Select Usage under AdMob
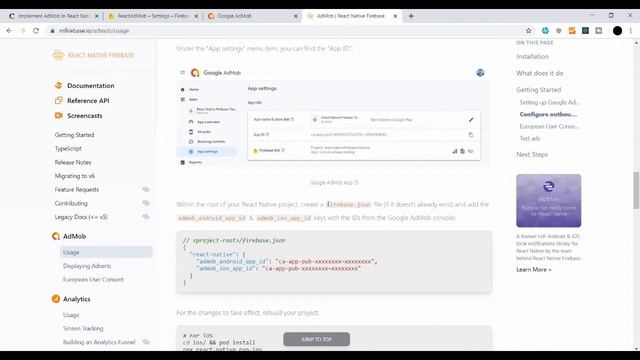The height and width of the screenshot is (360, 640). (x=106, y=252)
